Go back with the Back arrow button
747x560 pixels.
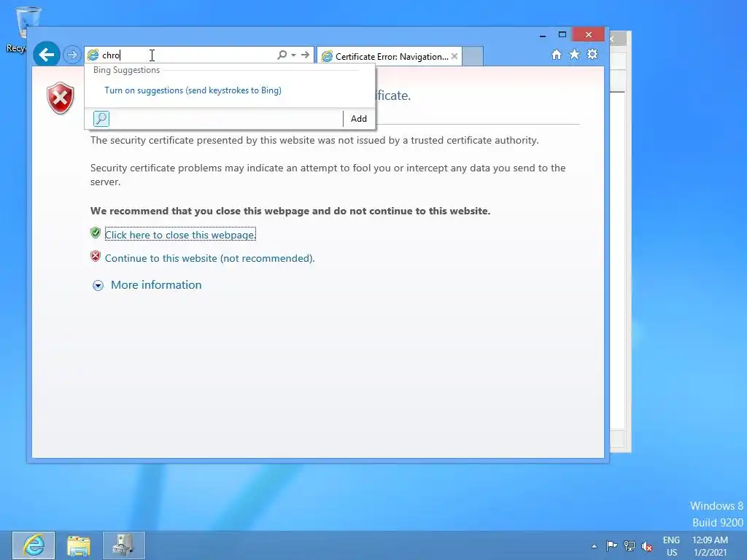pyautogui.click(x=47, y=55)
